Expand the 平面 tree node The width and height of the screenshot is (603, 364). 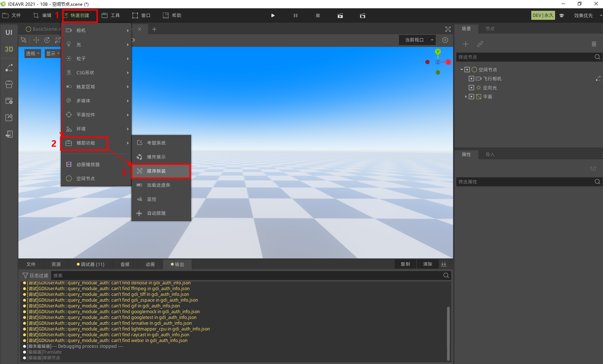click(x=466, y=97)
